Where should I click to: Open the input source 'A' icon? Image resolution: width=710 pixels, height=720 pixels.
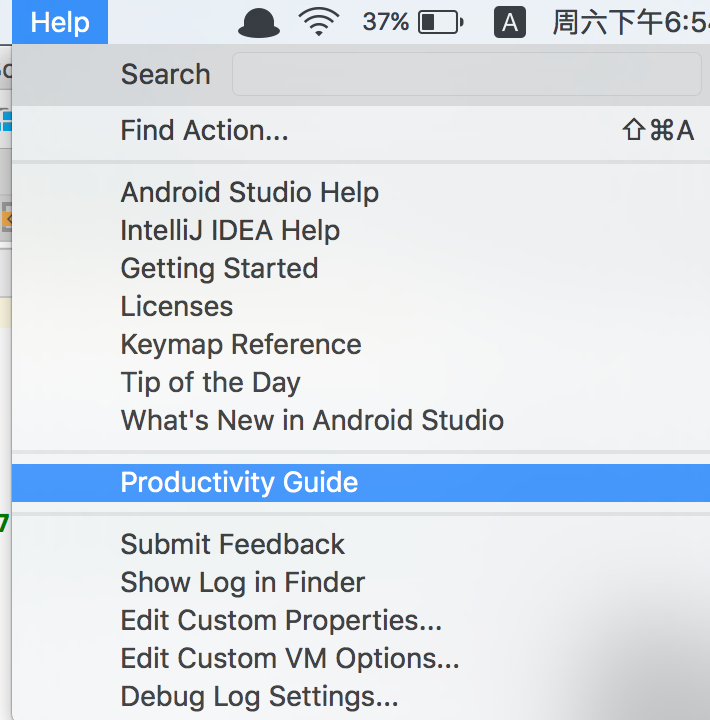pyautogui.click(x=510, y=22)
